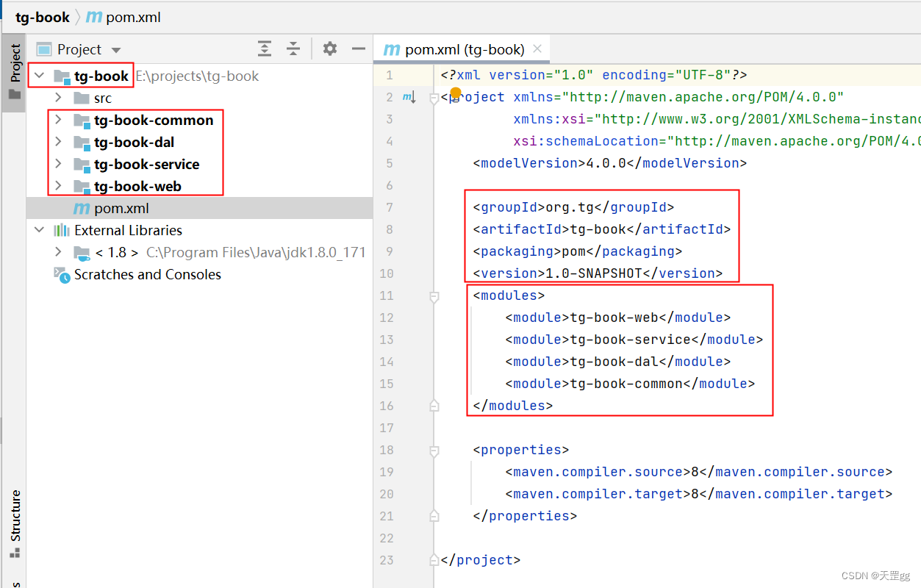921x588 pixels.
Task: Click maven.compiler.source value on line 19
Action: tap(695, 472)
